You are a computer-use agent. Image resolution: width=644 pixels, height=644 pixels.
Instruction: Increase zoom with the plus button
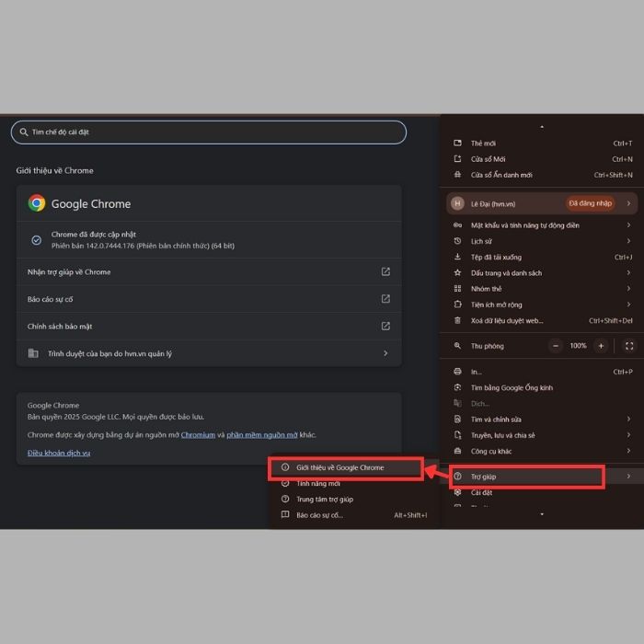point(601,346)
